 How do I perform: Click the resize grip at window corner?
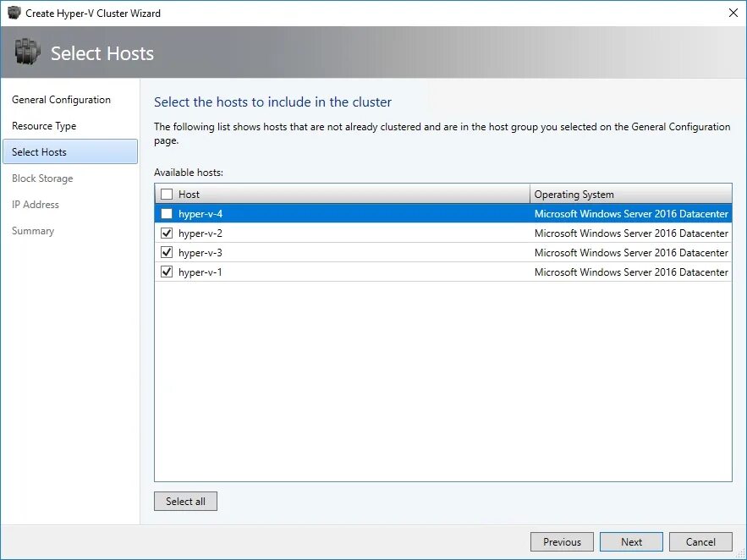pyautogui.click(x=741, y=554)
